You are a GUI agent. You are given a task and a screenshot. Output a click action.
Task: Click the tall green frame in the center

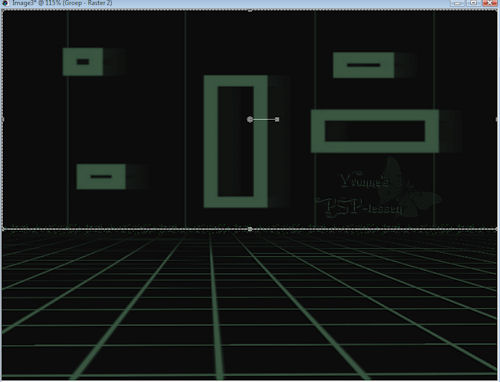(236, 141)
